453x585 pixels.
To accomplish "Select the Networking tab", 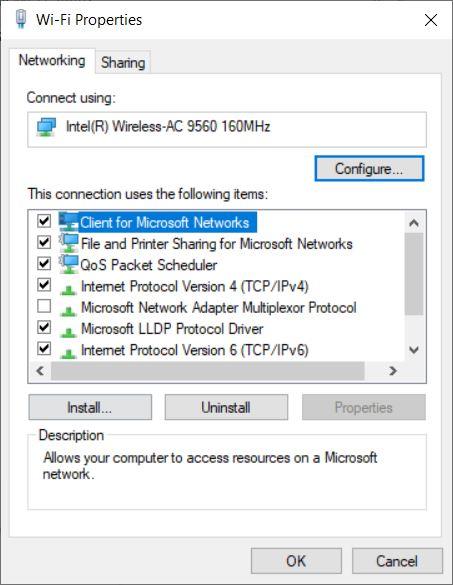I will point(52,60).
